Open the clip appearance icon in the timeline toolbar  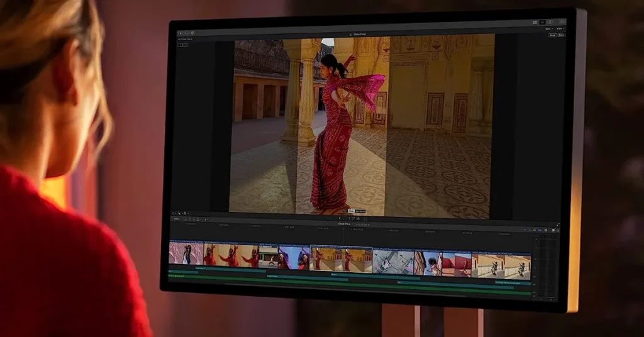tap(546, 230)
